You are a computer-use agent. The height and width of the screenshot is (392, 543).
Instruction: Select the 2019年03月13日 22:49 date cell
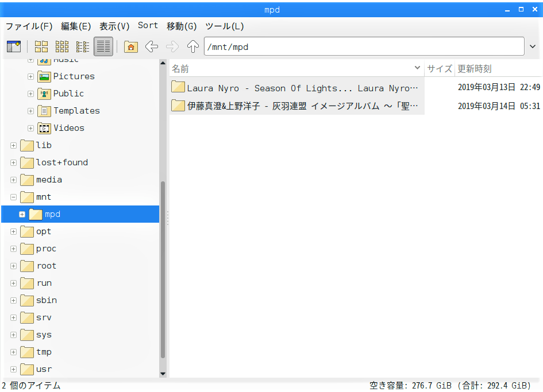(x=499, y=87)
